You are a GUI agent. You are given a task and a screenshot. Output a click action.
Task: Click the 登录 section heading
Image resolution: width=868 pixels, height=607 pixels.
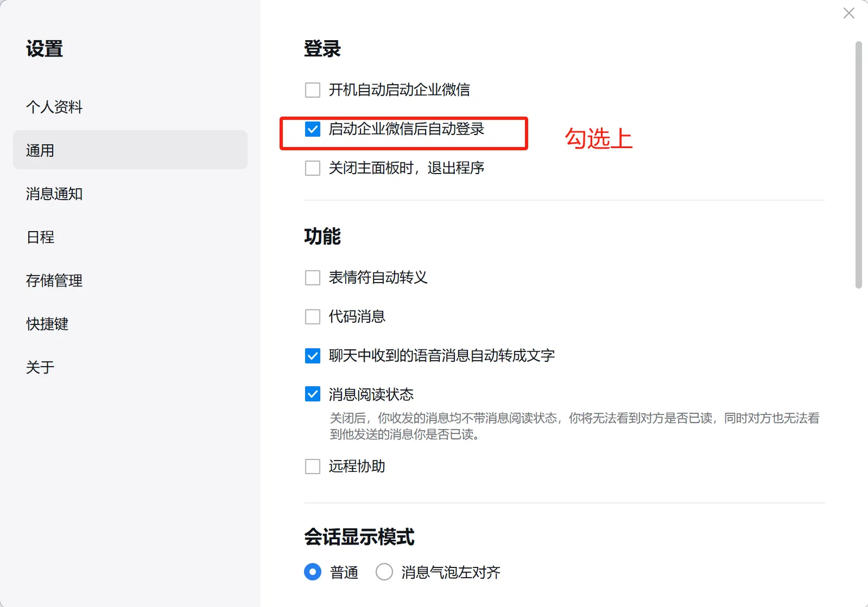pos(322,49)
